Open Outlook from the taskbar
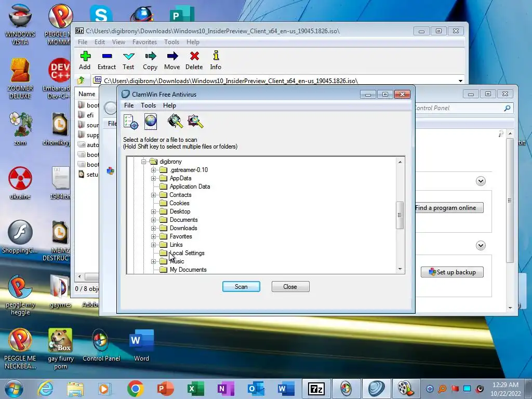 click(x=256, y=389)
